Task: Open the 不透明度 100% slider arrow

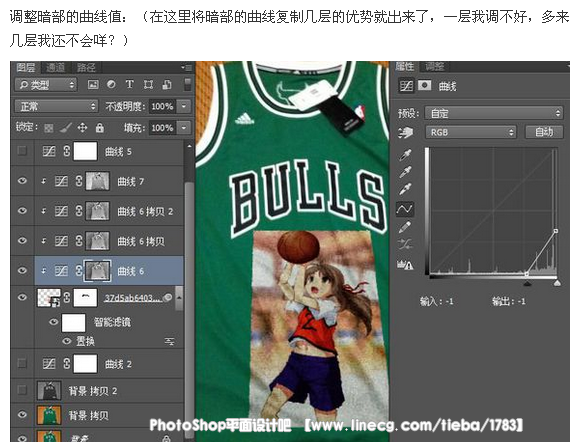Action: (184, 106)
